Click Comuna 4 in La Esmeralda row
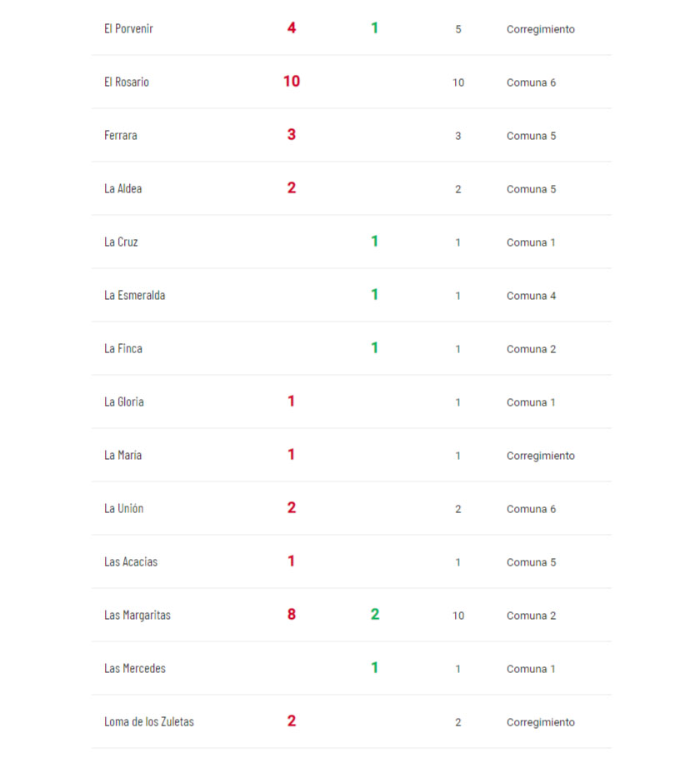 [531, 296]
